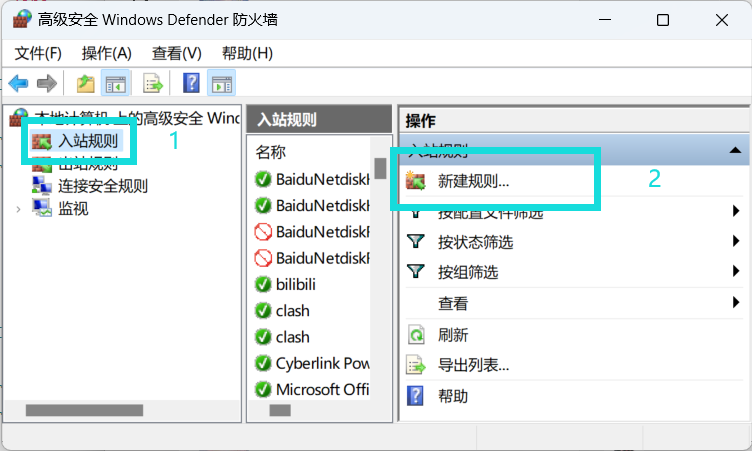The height and width of the screenshot is (451, 752).
Task: Click the left pane horizontal scrollbar
Action: [84, 410]
